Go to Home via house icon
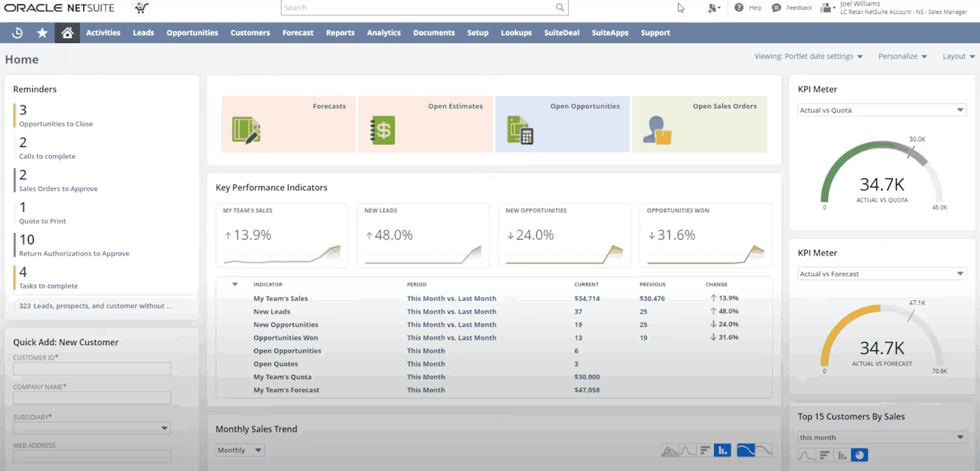This screenshot has width=980, height=471. click(x=67, y=33)
